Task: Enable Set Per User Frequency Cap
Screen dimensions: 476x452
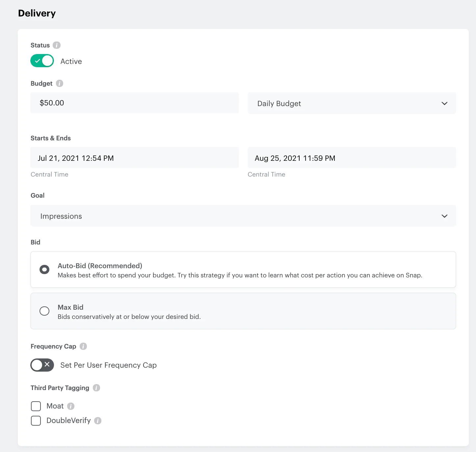Action: pyautogui.click(x=42, y=365)
